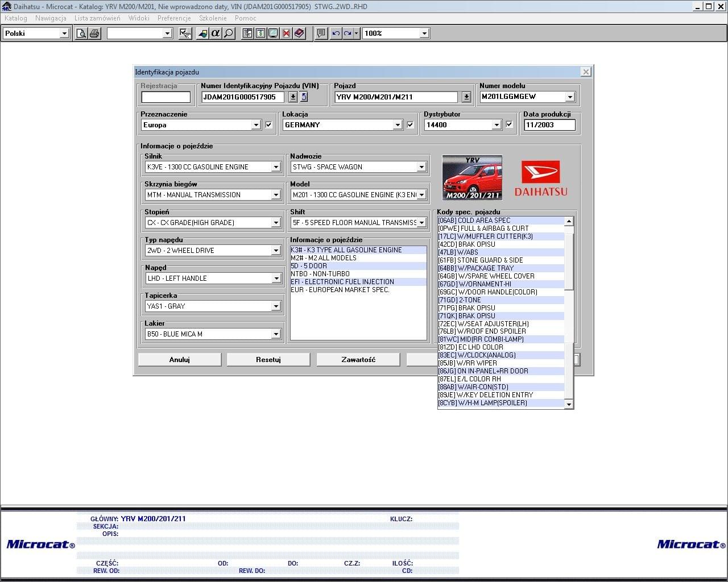Expand the Lokacja GERMANY dropdown
728x582 pixels.
tap(398, 125)
